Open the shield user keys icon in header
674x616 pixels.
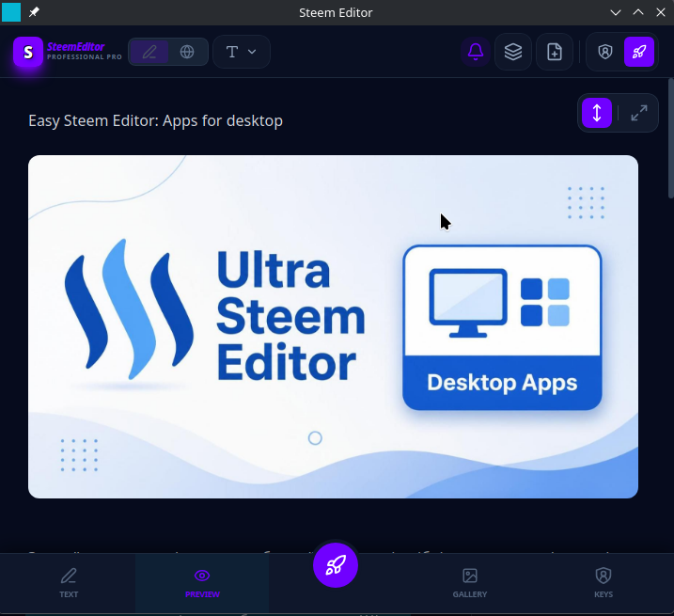(605, 52)
